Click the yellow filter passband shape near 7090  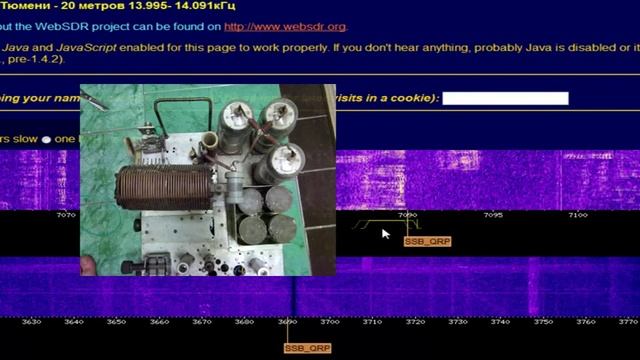(387, 224)
